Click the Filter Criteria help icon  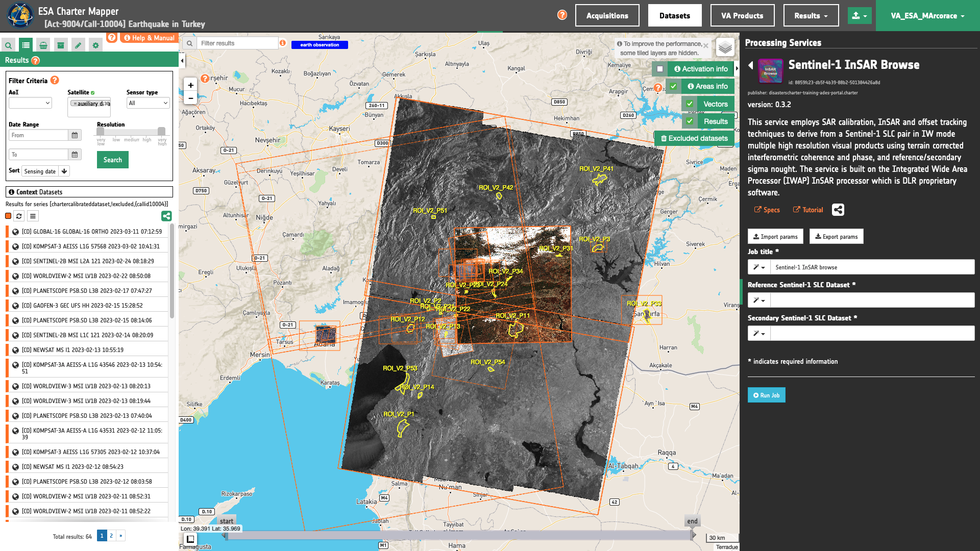click(55, 80)
